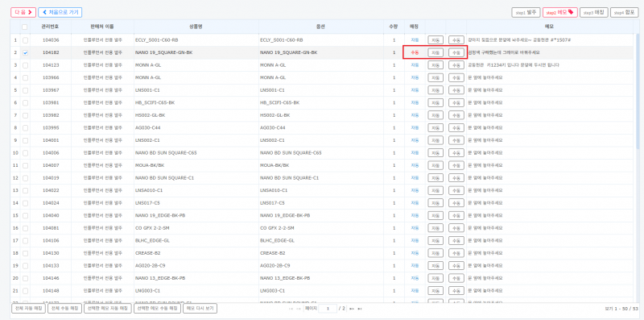Screen dimensions: 644x320
Task: Check the checkbox for order 104146
Action: coord(26,278)
